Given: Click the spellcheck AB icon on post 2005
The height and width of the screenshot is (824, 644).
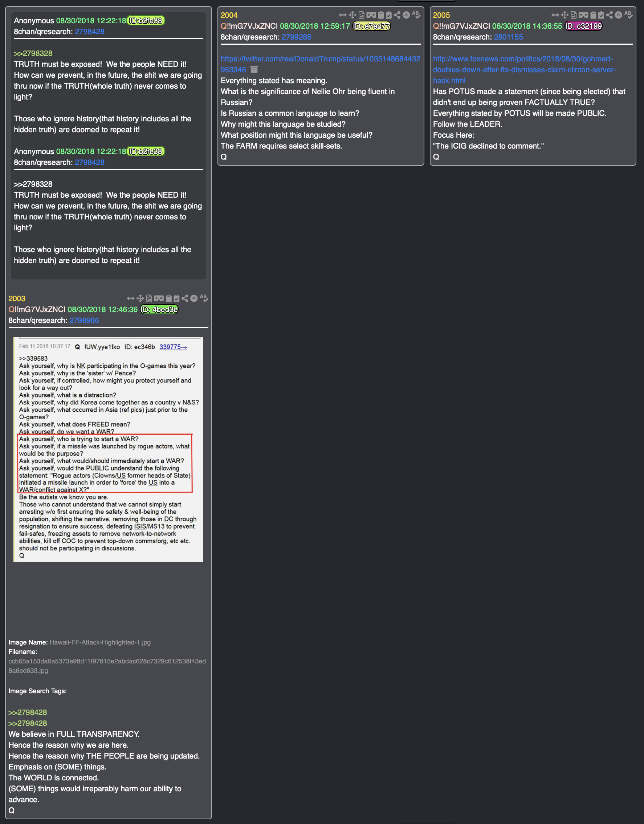Looking at the screenshot, I should click(628, 15).
